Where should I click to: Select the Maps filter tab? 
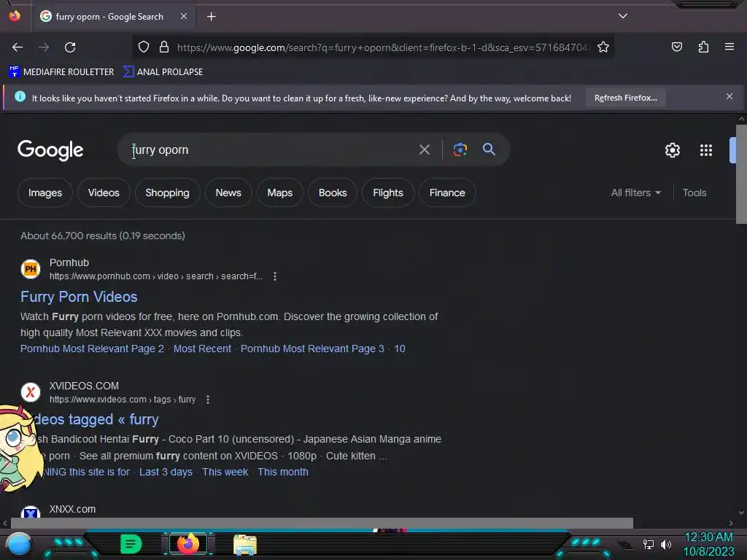279,192
